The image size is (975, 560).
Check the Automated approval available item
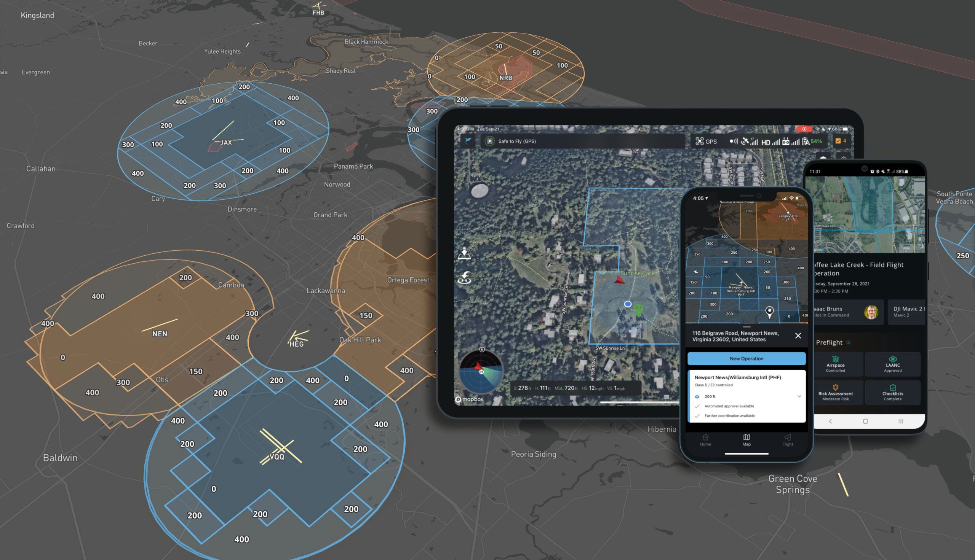(727, 406)
